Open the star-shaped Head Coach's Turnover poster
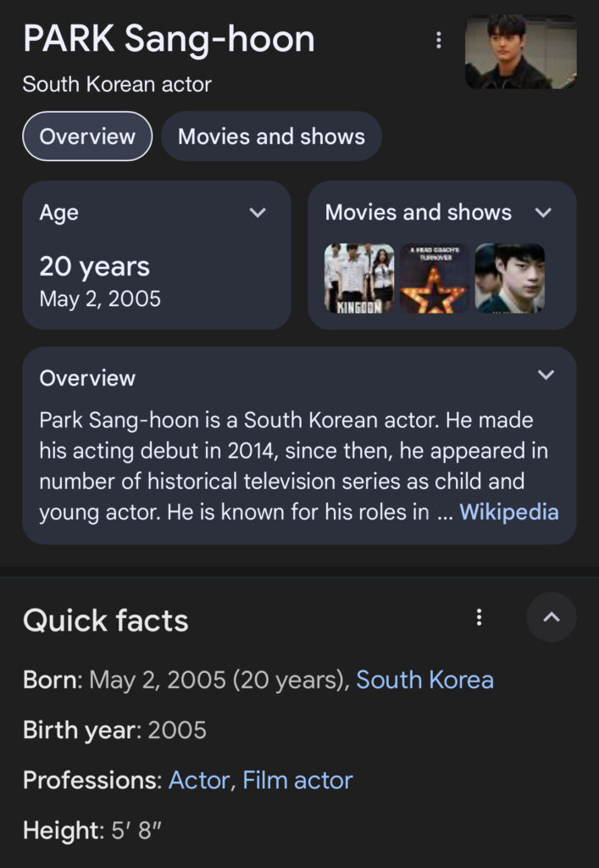Viewport: 599px width, 868px height. pyautogui.click(x=434, y=279)
